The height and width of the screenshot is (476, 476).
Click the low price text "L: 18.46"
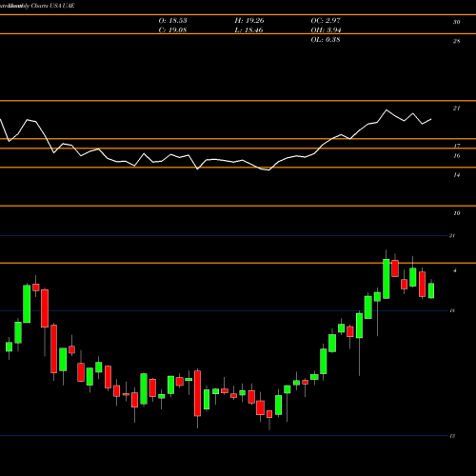248,30
